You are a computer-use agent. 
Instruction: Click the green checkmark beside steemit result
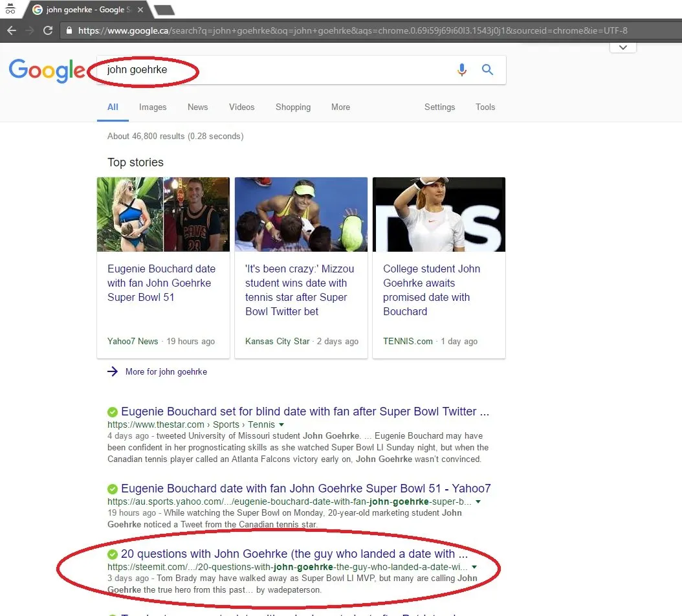pyautogui.click(x=112, y=555)
